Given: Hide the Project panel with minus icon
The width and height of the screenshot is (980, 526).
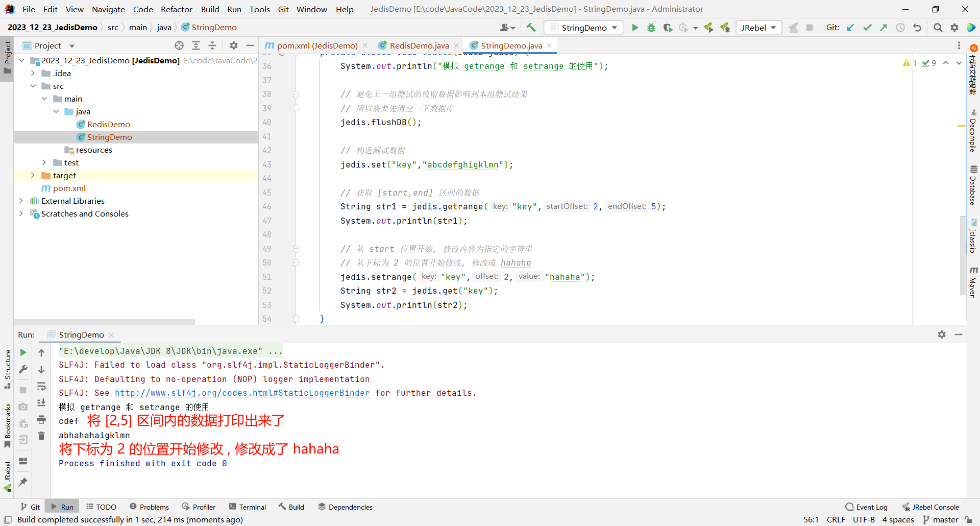Looking at the screenshot, I should pyautogui.click(x=250, y=45).
